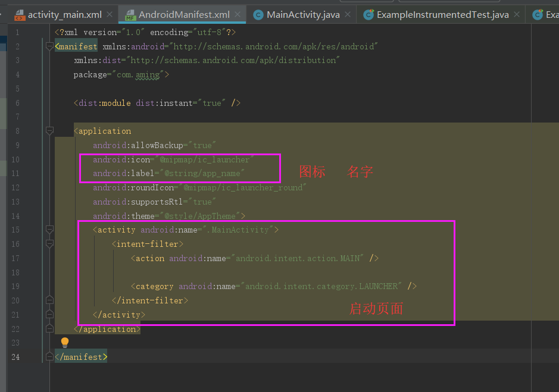
Task: Close the ExampleInstrumentedTest.java tab
Action: [x=517, y=15]
